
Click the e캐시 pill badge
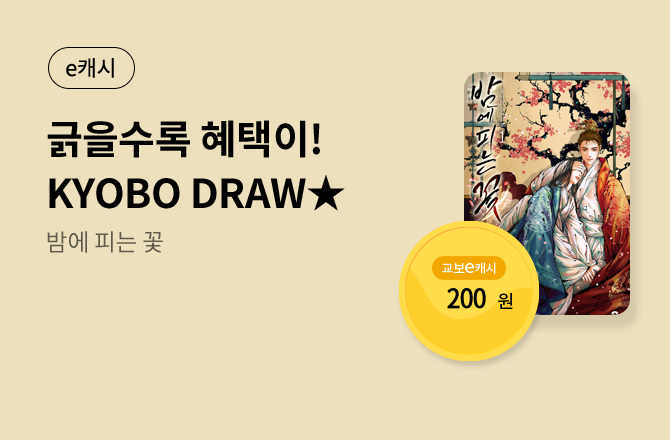[x=91, y=68]
